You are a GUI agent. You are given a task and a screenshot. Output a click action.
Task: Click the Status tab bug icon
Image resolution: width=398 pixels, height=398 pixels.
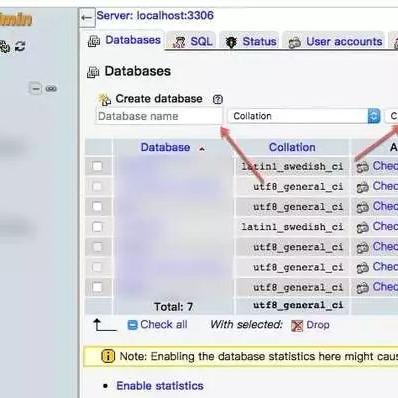click(231, 42)
